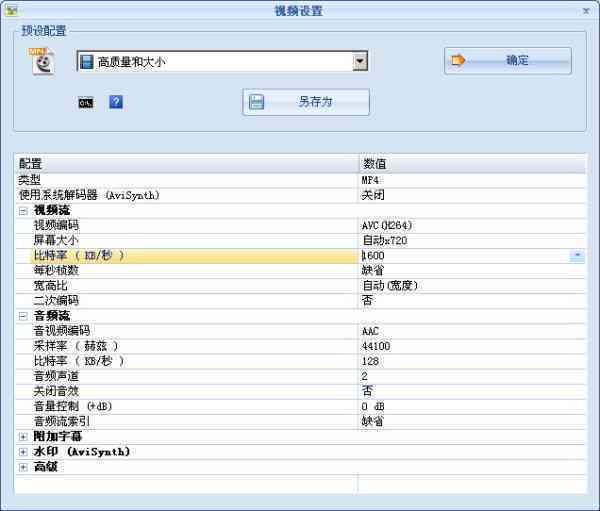Click the 否 value for 关闭音效

(367, 391)
